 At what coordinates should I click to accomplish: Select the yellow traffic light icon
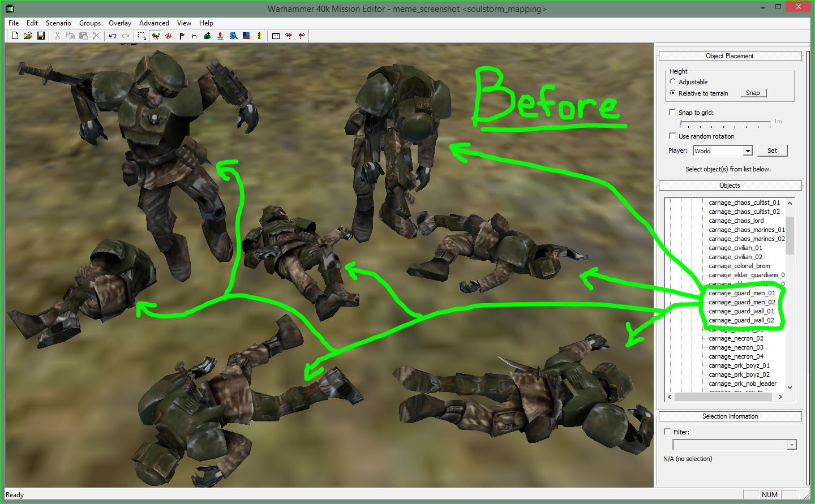pyautogui.click(x=259, y=36)
